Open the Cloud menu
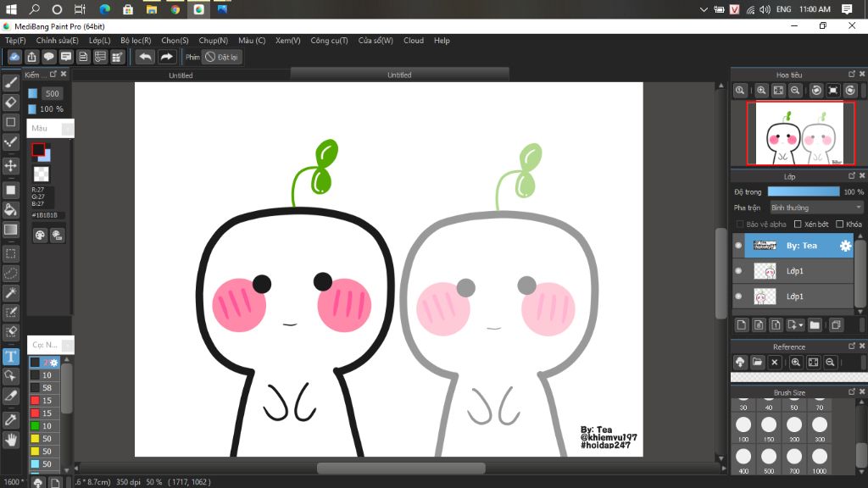 click(x=414, y=41)
